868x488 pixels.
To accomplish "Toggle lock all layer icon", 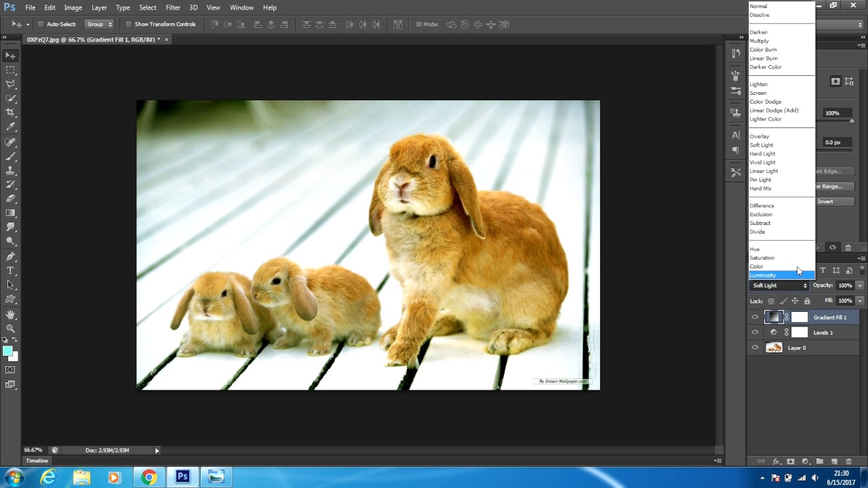I will (806, 301).
